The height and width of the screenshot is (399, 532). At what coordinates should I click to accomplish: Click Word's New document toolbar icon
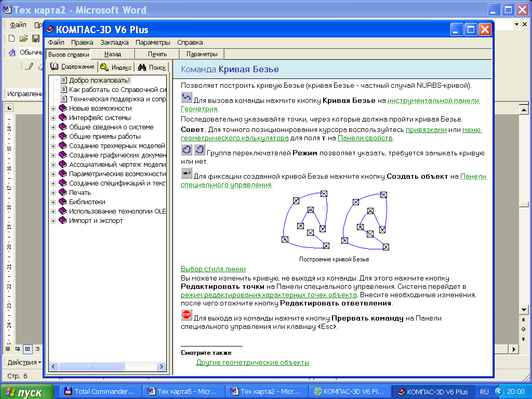[x=11, y=38]
